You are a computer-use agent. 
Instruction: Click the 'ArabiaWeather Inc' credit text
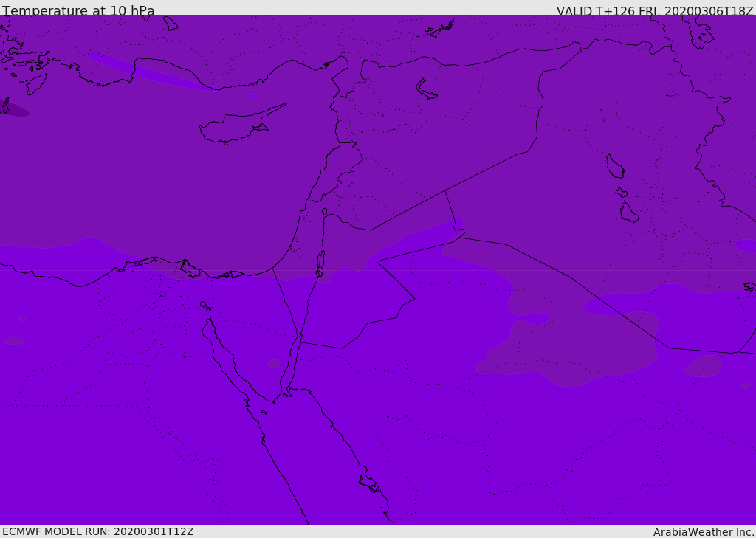[x=703, y=532]
